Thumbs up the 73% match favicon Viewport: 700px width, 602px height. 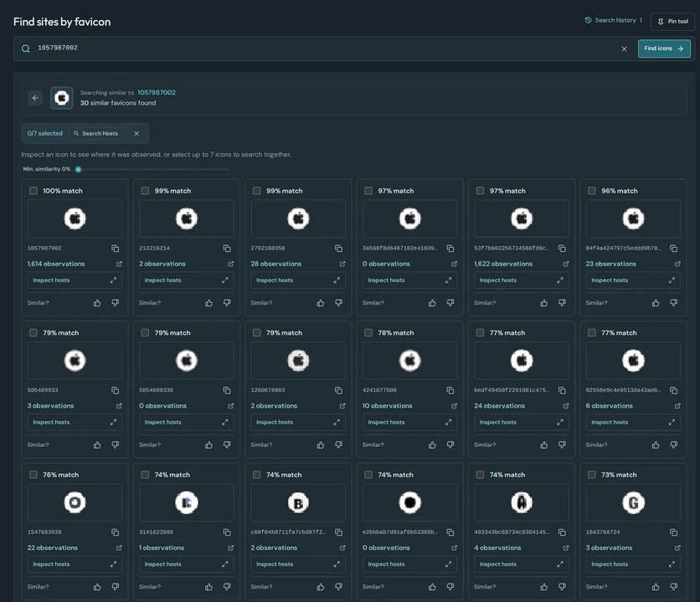pyautogui.click(x=656, y=587)
